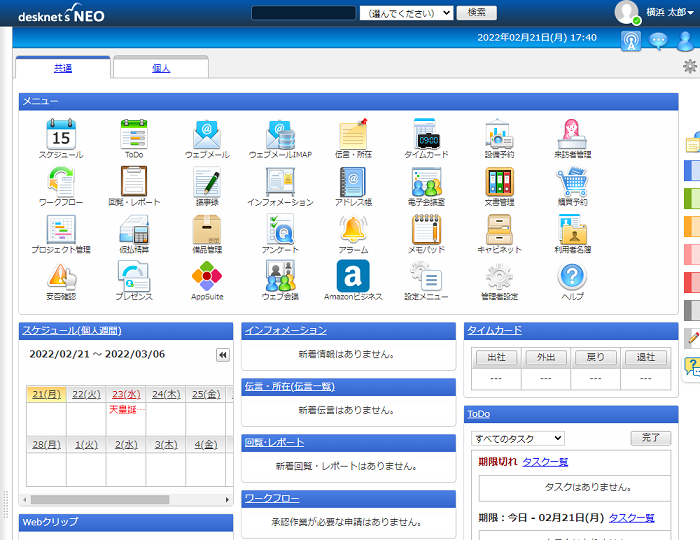Open 回覧・レポート panel header link
This screenshot has height=540, width=700.
pyautogui.click(x=274, y=442)
